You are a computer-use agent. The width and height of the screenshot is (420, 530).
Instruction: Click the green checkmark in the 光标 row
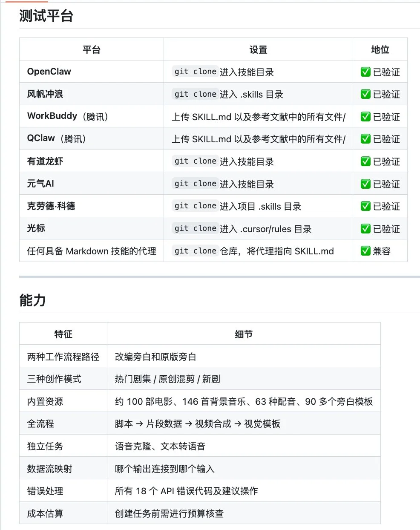click(x=365, y=229)
